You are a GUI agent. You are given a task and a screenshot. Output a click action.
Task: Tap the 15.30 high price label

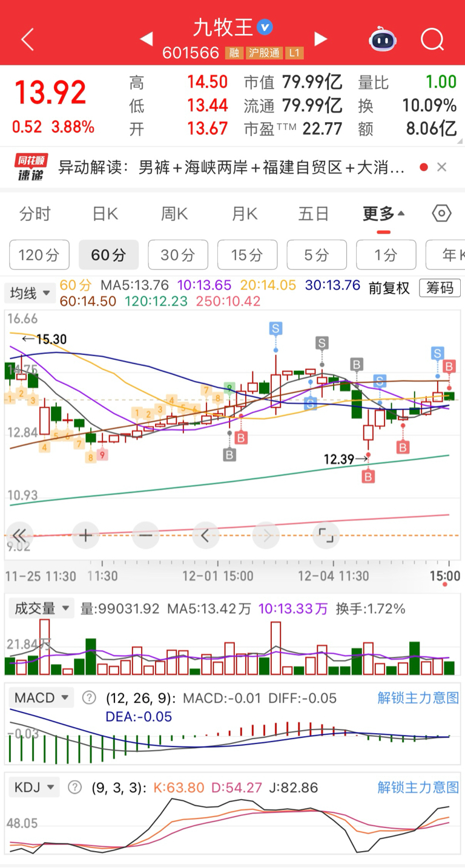(51, 339)
